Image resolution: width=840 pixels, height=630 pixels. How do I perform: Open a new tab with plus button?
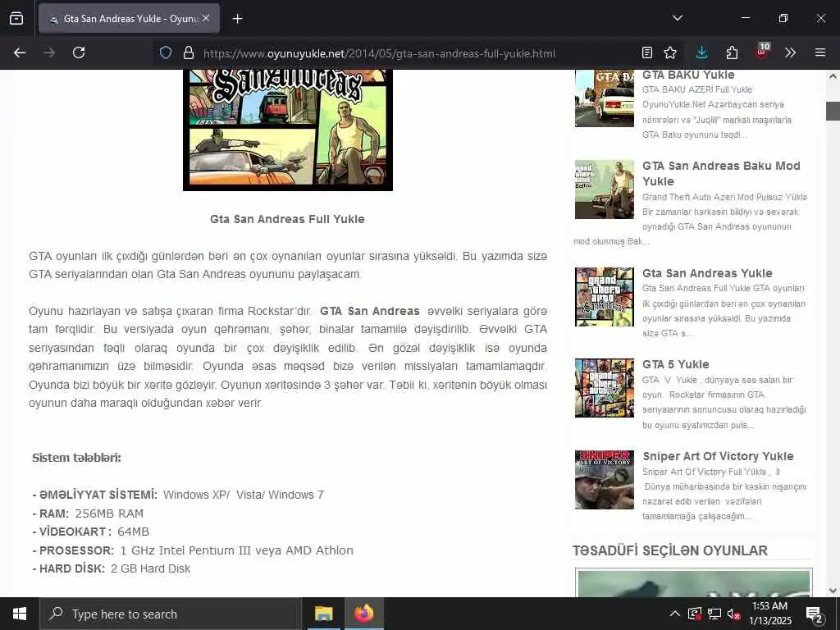coord(237,19)
